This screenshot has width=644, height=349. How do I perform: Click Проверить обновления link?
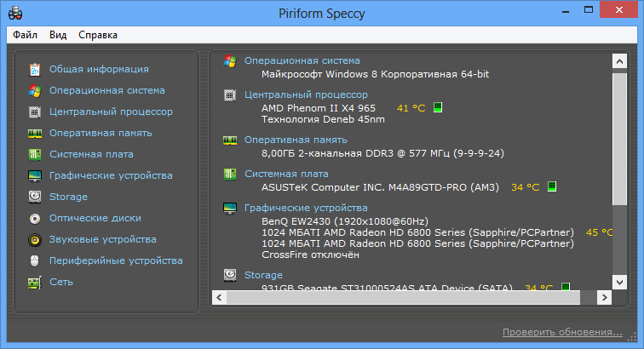pyautogui.click(x=562, y=332)
